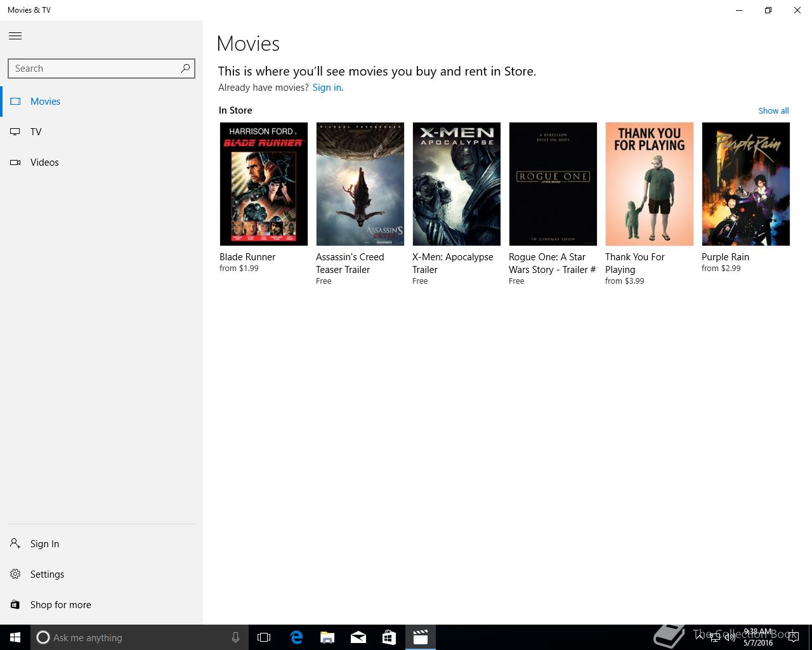This screenshot has width=812, height=650.
Task: Click the Blade Runner title text
Action: (x=247, y=257)
